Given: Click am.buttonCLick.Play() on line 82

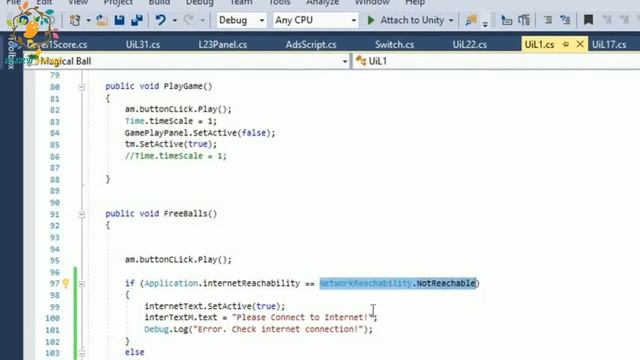Looking at the screenshot, I should (x=178, y=109).
